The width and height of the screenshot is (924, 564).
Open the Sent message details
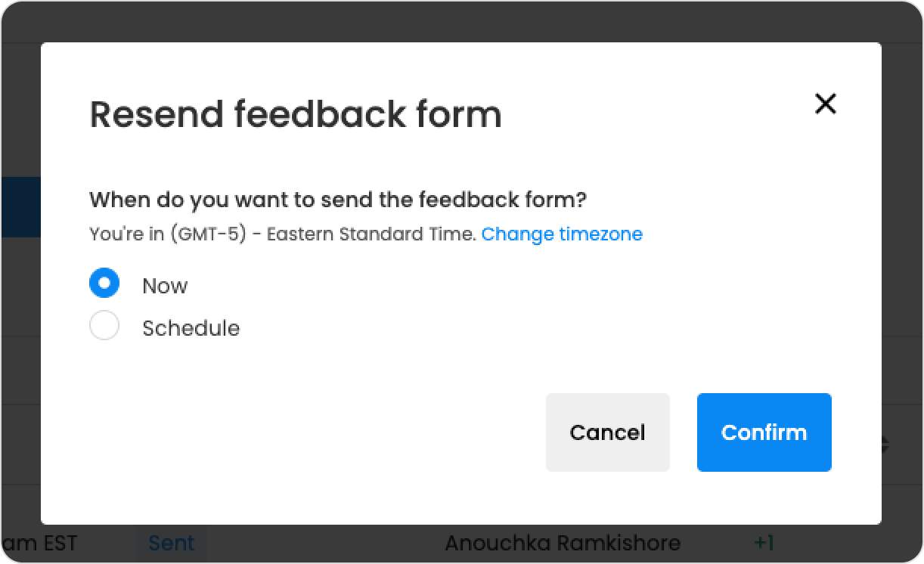coord(171,543)
